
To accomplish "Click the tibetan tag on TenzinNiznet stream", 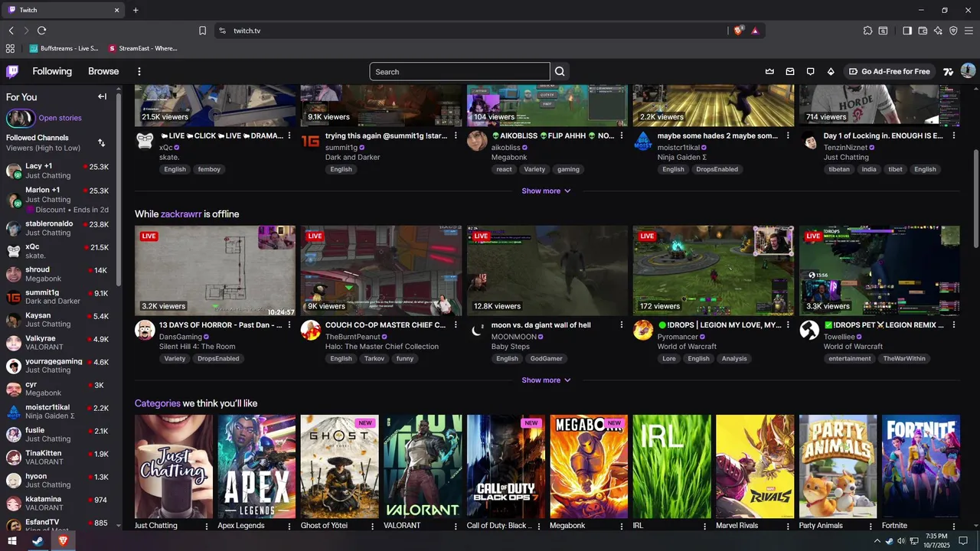I will tap(839, 169).
